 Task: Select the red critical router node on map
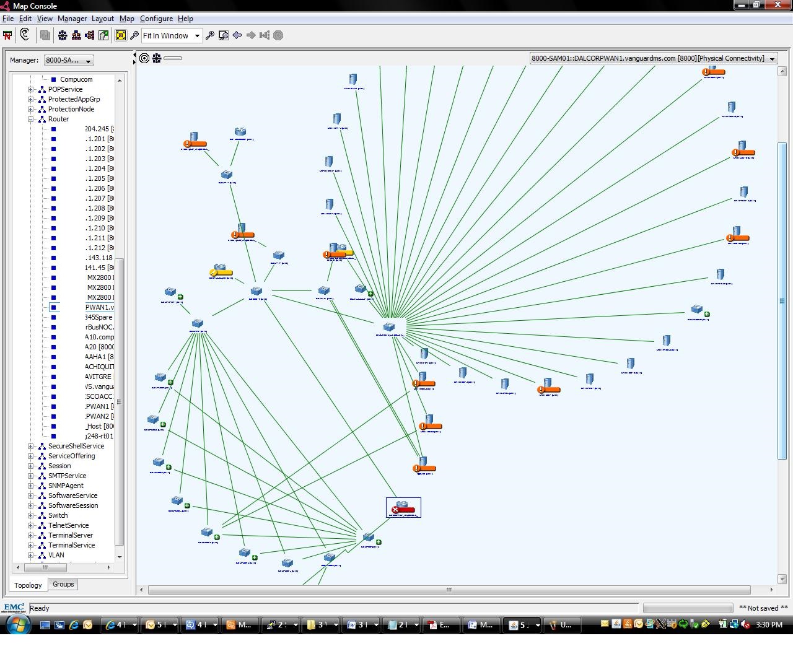[x=403, y=508]
